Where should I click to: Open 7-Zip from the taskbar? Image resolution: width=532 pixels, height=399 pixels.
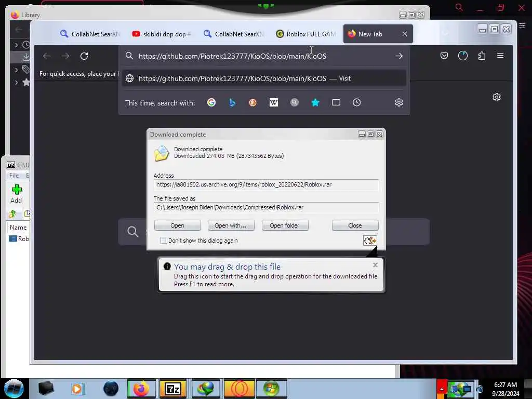tap(173, 389)
